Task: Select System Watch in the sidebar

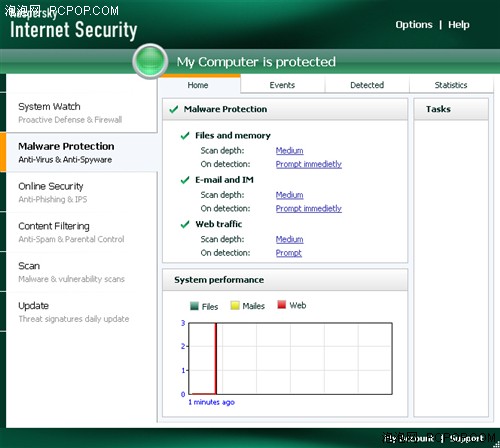Action: click(82, 113)
